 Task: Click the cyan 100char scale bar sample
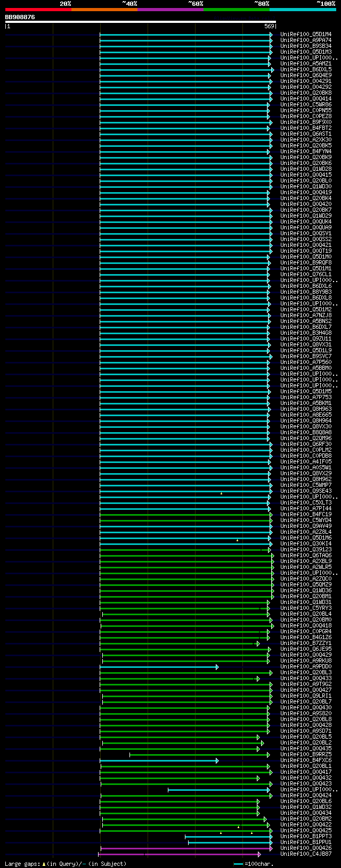click(x=238, y=864)
